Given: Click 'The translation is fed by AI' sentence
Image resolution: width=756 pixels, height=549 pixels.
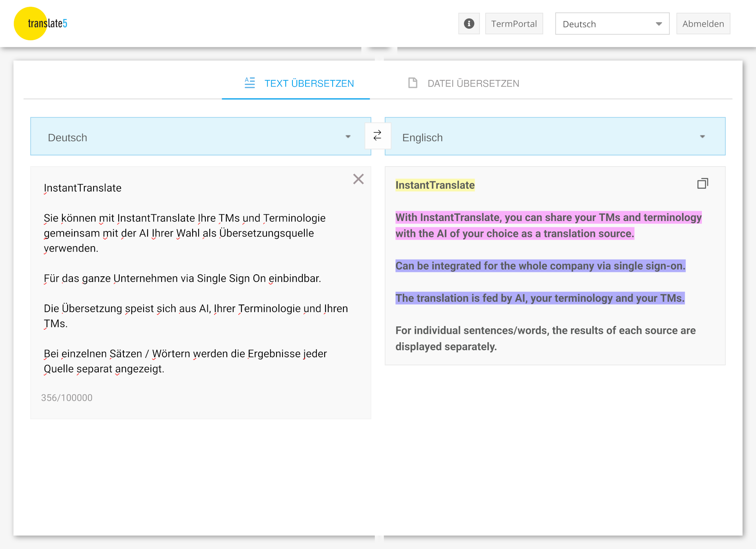Looking at the screenshot, I should pos(540,298).
